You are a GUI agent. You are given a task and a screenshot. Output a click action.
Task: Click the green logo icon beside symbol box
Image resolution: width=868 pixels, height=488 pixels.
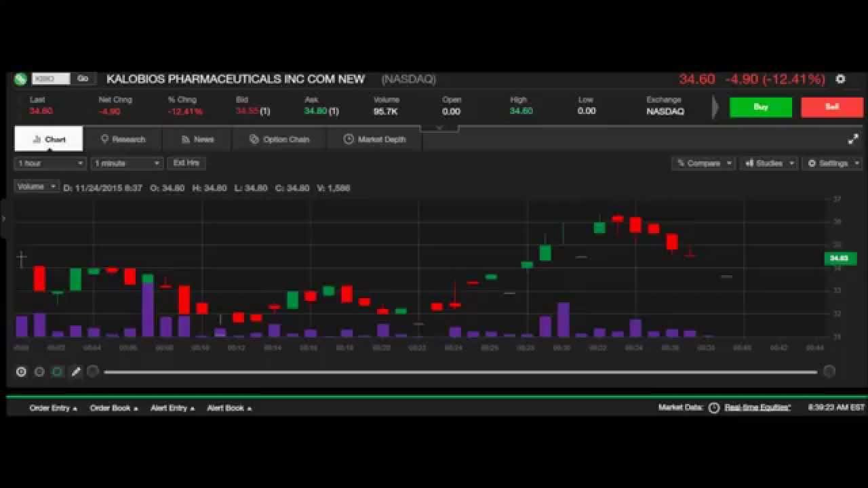(x=20, y=79)
